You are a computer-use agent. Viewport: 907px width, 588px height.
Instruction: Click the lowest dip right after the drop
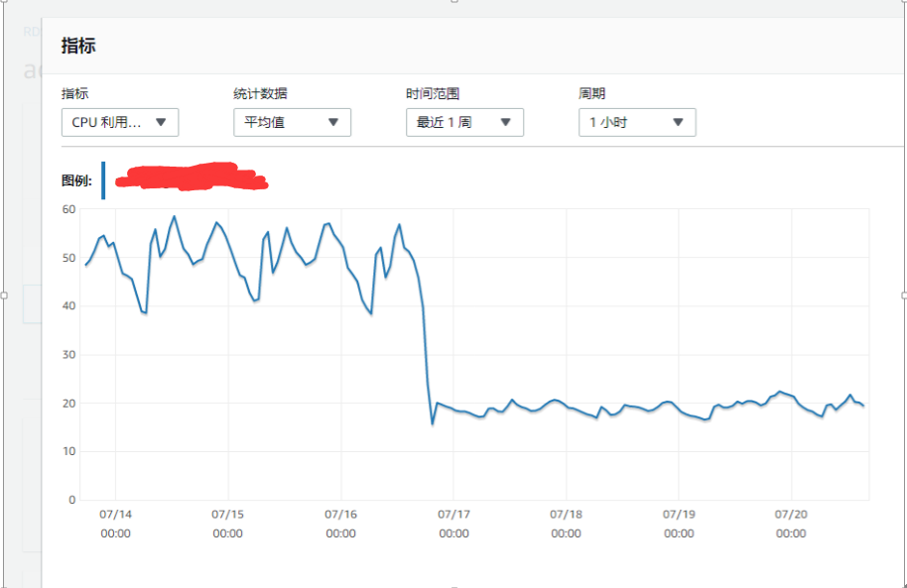click(x=433, y=423)
